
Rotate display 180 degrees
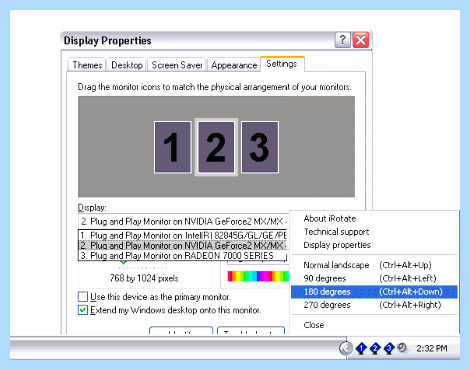374,292
